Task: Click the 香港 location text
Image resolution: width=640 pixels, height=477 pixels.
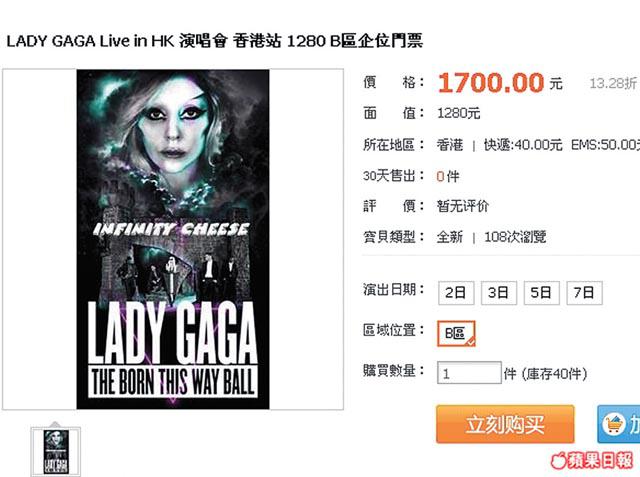Action: (450, 145)
